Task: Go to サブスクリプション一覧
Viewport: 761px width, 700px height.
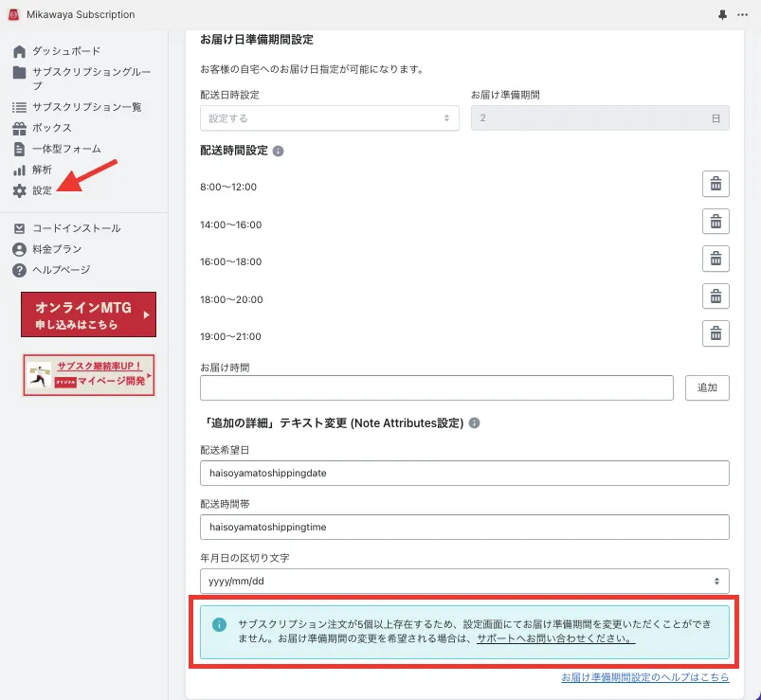Action: pyautogui.click(x=87, y=107)
